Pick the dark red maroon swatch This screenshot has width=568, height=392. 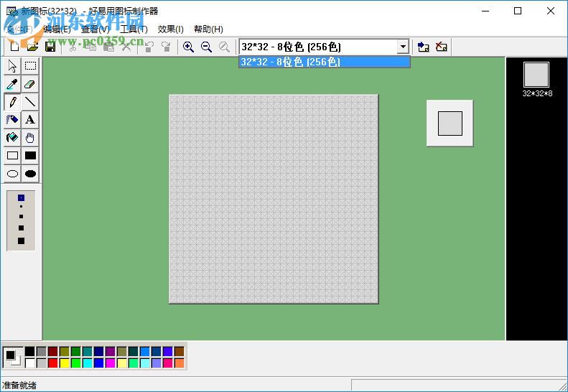click(53, 351)
